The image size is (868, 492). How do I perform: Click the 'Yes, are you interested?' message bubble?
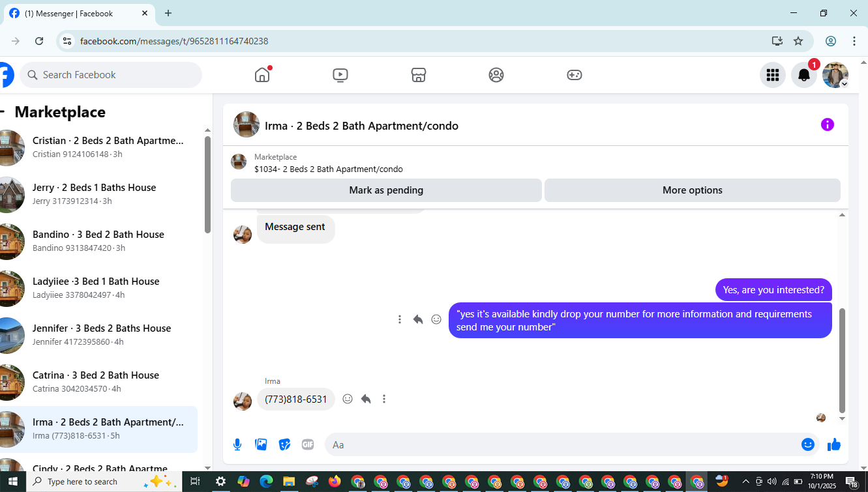pyautogui.click(x=773, y=290)
